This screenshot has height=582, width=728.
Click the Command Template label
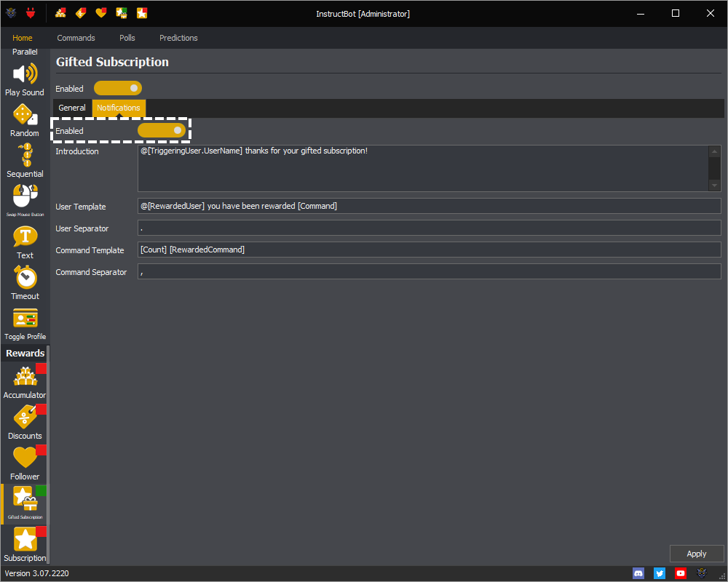[90, 250]
